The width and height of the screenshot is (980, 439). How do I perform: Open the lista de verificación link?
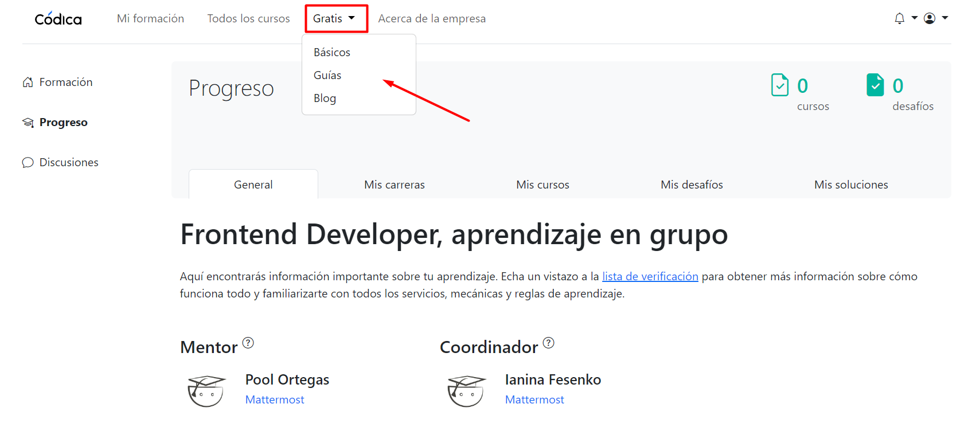tap(650, 276)
